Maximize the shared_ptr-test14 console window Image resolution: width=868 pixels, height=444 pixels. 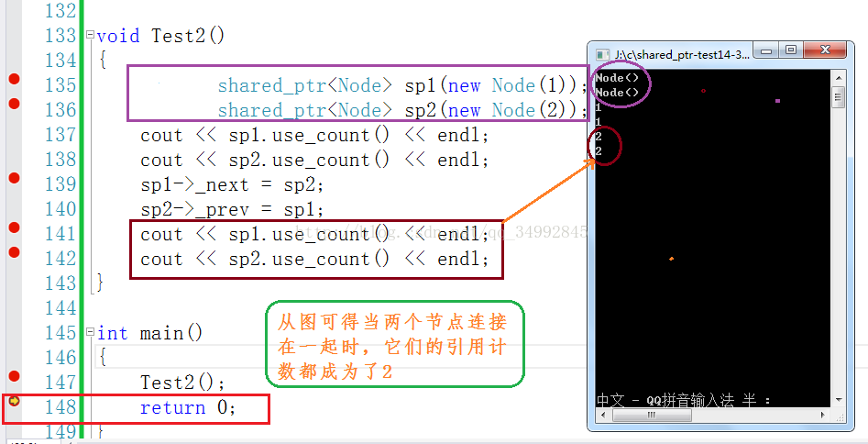pos(790,50)
